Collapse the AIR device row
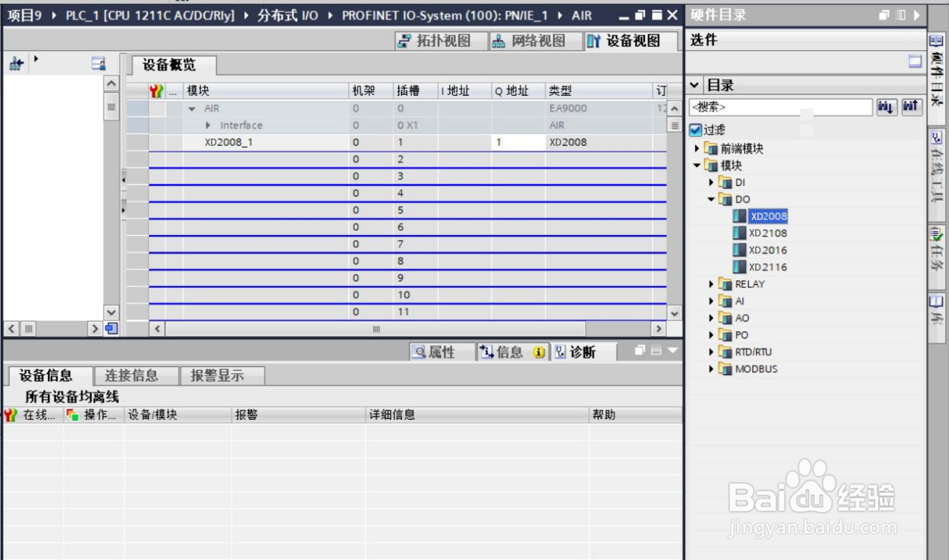Screen dimensions: 949x560 (x=192, y=109)
